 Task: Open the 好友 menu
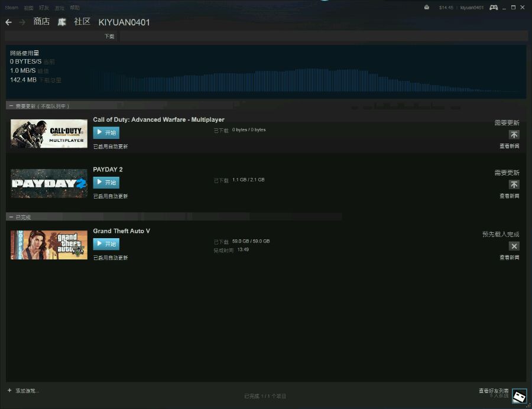44,8
